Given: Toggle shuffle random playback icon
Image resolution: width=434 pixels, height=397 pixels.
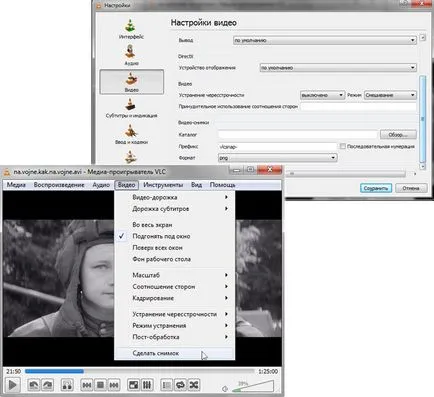Looking at the screenshot, I should pos(194,385).
